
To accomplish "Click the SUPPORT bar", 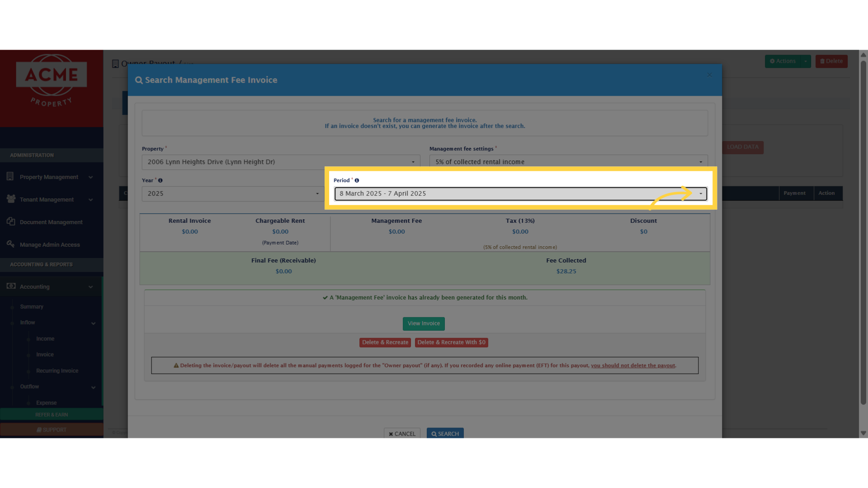I will (x=52, y=430).
